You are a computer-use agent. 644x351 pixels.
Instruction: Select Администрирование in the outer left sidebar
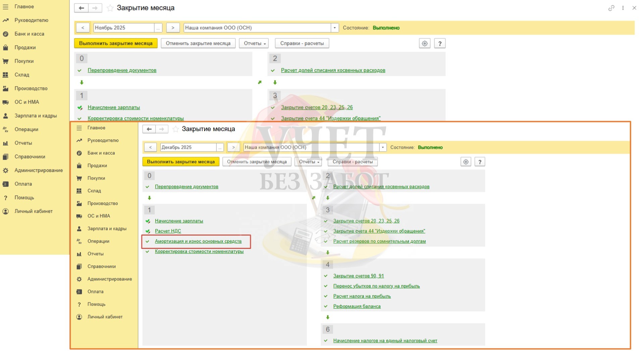coord(38,170)
